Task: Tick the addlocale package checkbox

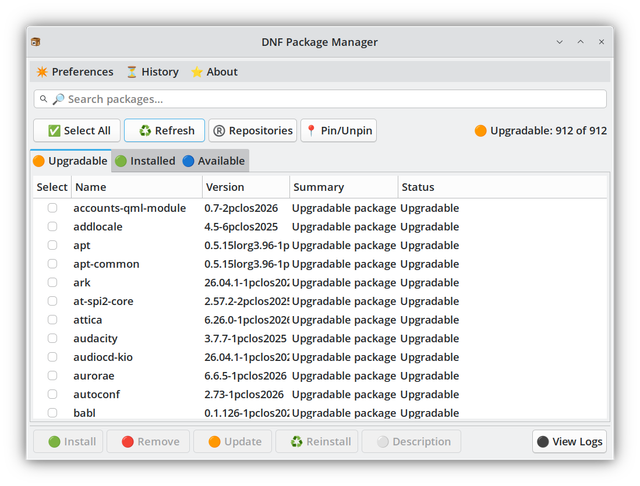Action: click(52, 226)
